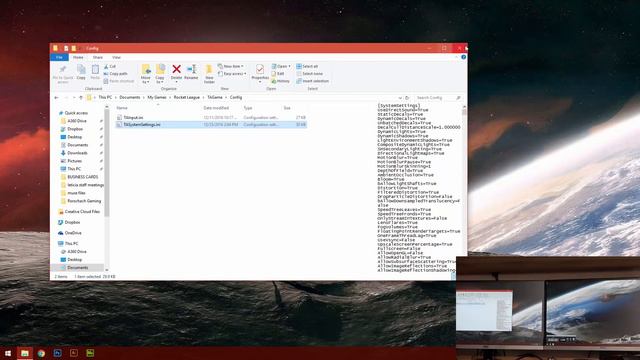The image size is (640, 360).
Task: Show recent locations dropdown arrow
Action: (74, 98)
